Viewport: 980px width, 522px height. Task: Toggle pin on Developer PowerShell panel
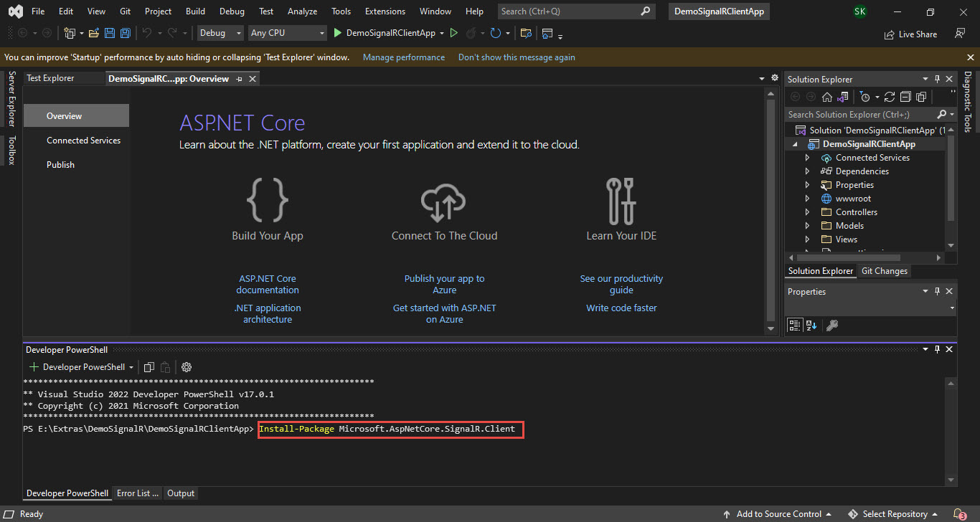937,349
